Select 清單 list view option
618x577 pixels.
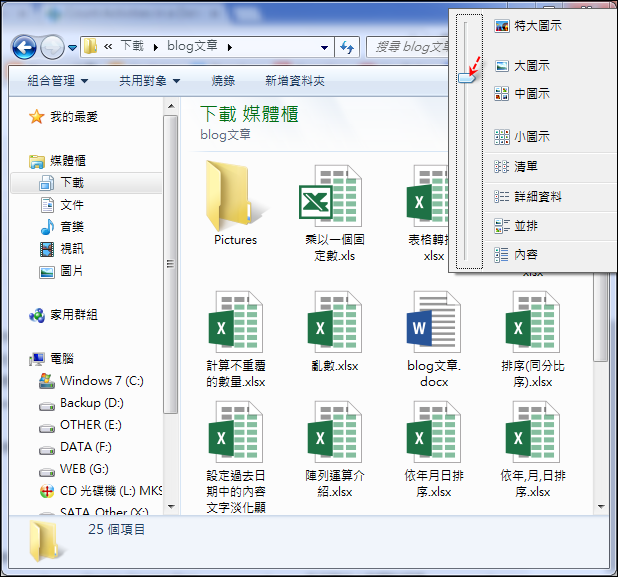(x=516, y=166)
